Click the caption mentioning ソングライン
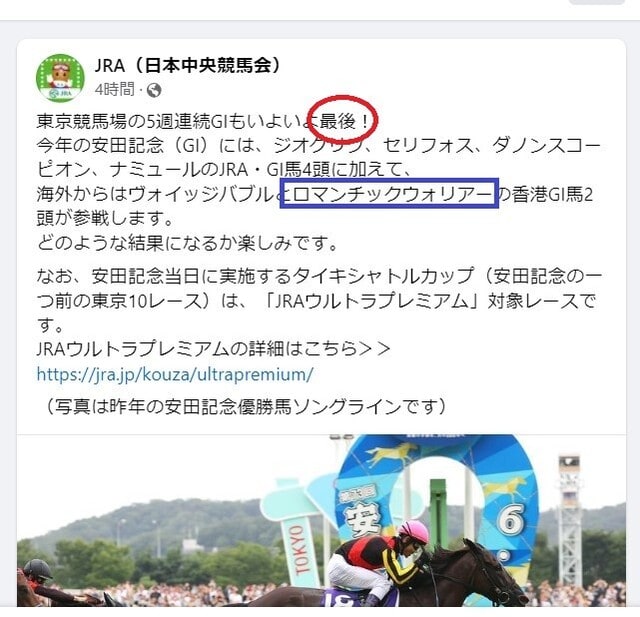 point(246,406)
